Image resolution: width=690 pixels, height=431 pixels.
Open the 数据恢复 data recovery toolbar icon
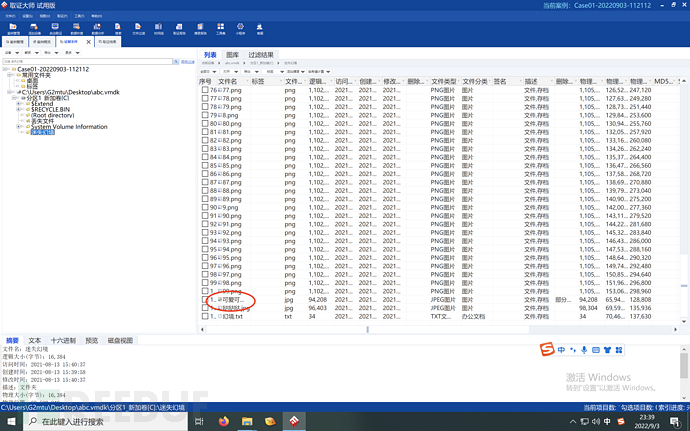(76, 29)
